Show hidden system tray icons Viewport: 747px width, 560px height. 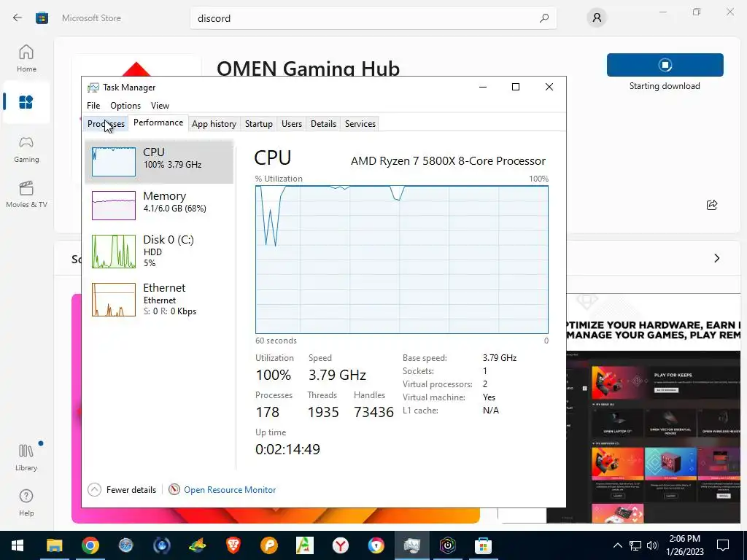click(617, 545)
